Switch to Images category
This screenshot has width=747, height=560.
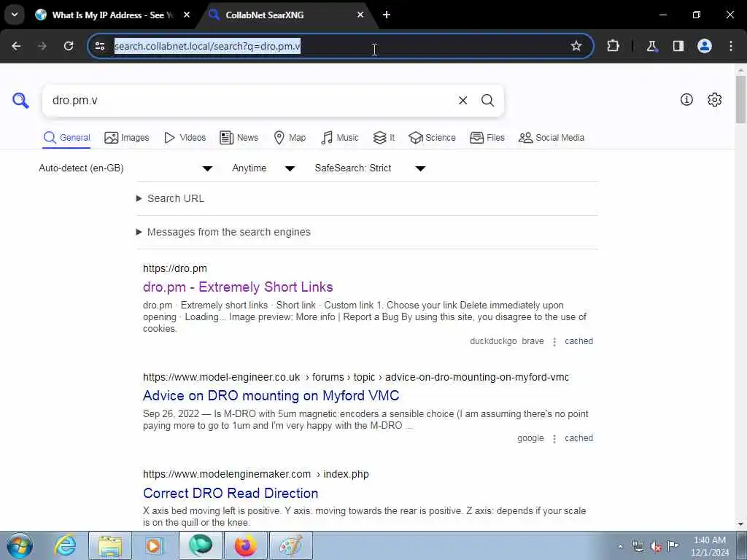coord(127,138)
